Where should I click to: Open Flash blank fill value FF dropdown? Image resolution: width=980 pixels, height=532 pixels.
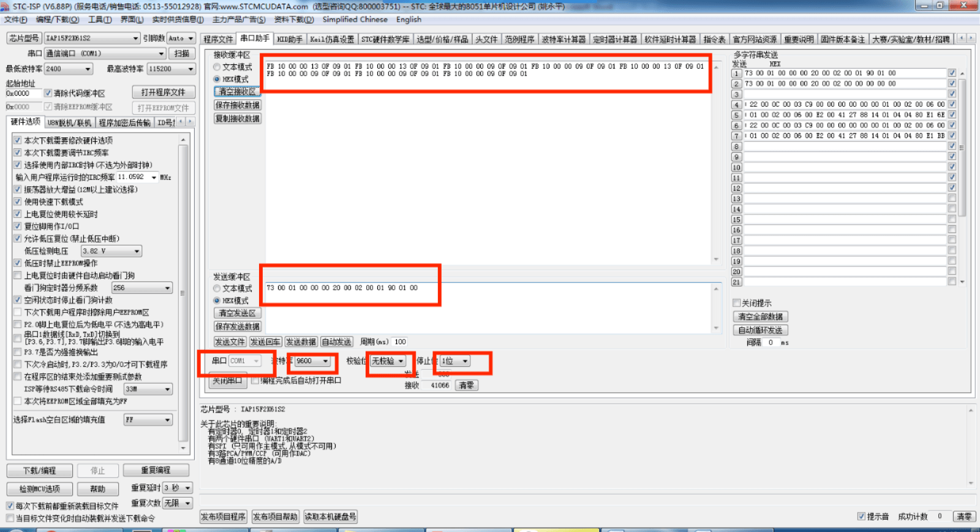(x=168, y=420)
